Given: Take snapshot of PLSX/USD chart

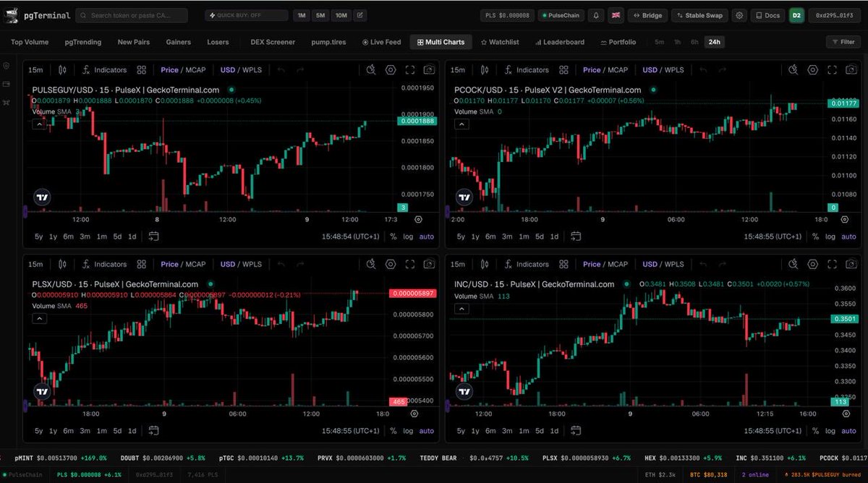Looking at the screenshot, I should (x=430, y=264).
